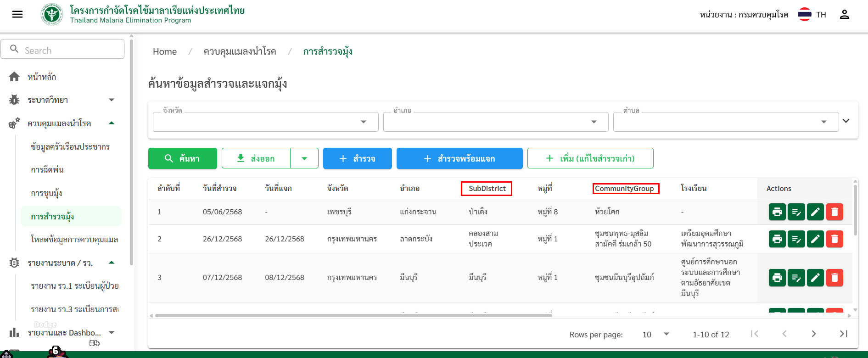This screenshot has height=358, width=868.
Task: Open list-edit icon for third row
Action: click(796, 278)
